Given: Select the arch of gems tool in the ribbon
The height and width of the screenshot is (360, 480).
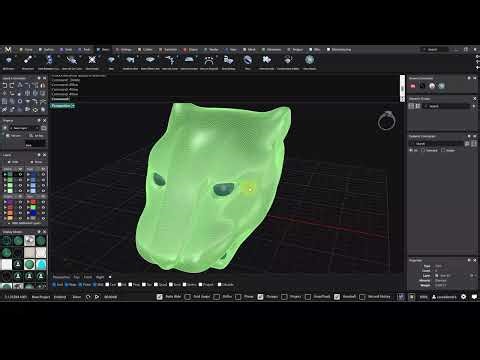Looking at the screenshot, I should pos(209,60).
